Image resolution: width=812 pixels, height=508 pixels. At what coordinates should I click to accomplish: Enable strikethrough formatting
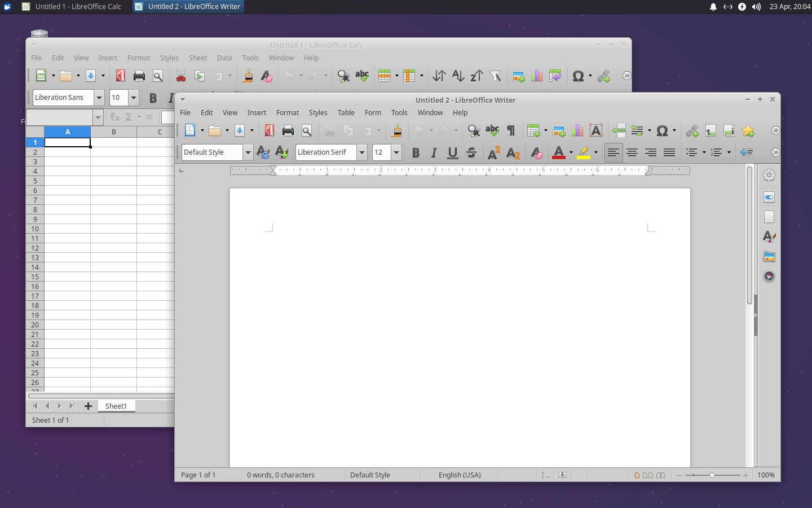tap(471, 152)
